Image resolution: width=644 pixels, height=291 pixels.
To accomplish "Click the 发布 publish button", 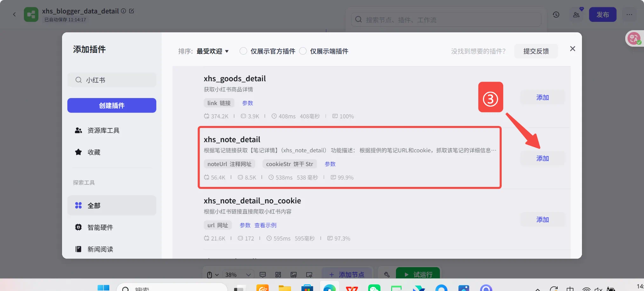I will [x=603, y=15].
